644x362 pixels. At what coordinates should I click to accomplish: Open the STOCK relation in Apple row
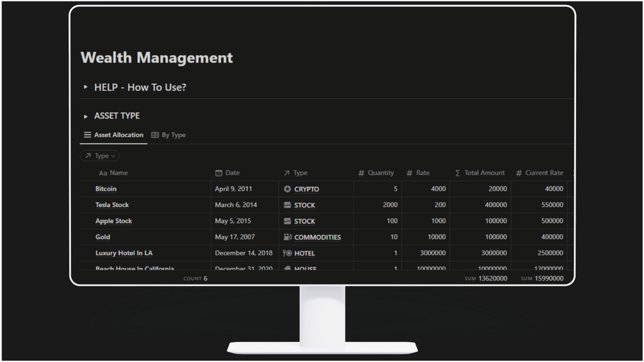[x=305, y=221]
